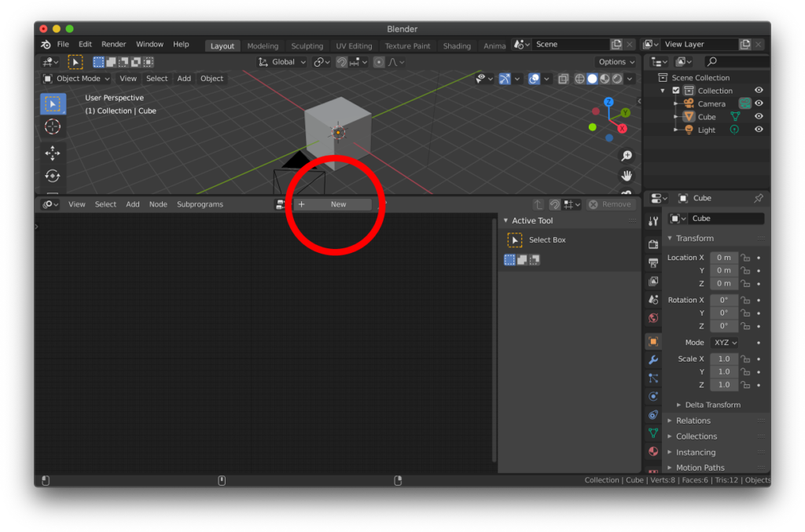Select the Cube row in the outliner
Image resolution: width=805 pixels, height=532 pixels.
(x=707, y=117)
